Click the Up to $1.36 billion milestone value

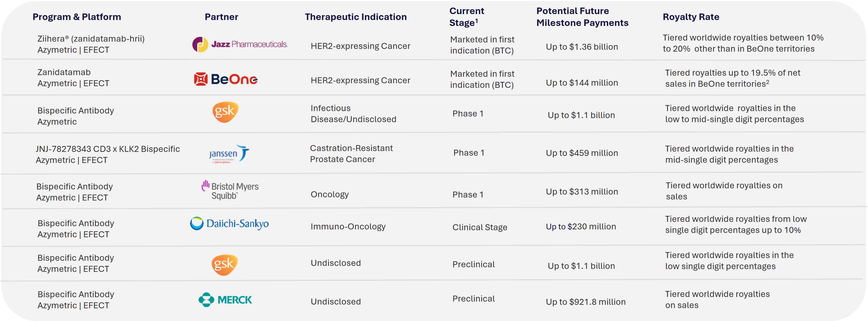(x=582, y=47)
